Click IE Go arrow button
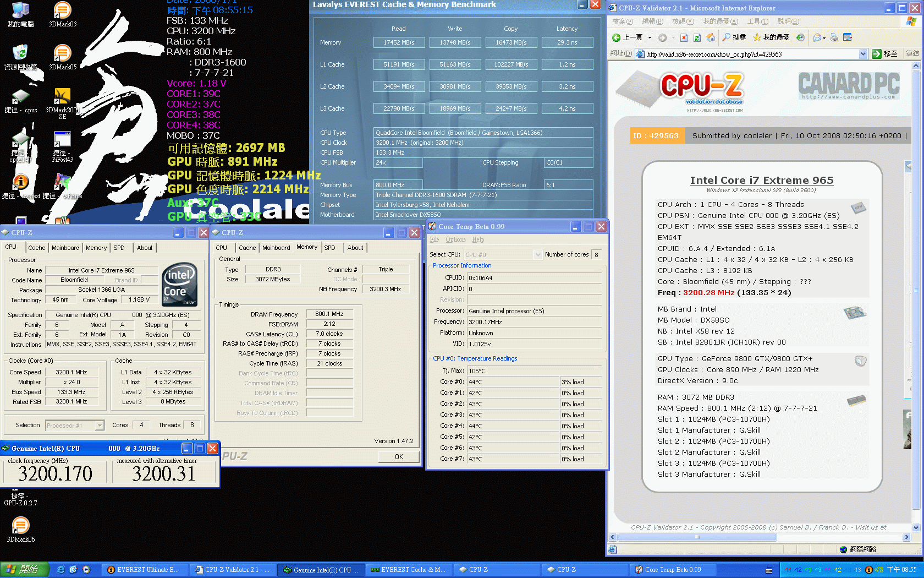 (x=884, y=53)
